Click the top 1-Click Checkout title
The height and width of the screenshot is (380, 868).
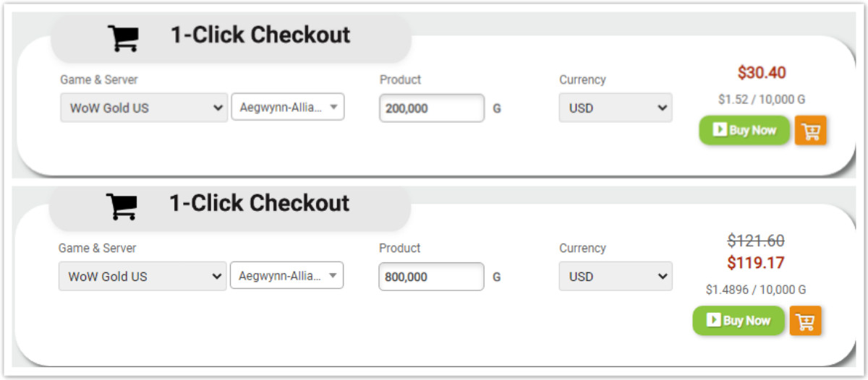coord(260,35)
